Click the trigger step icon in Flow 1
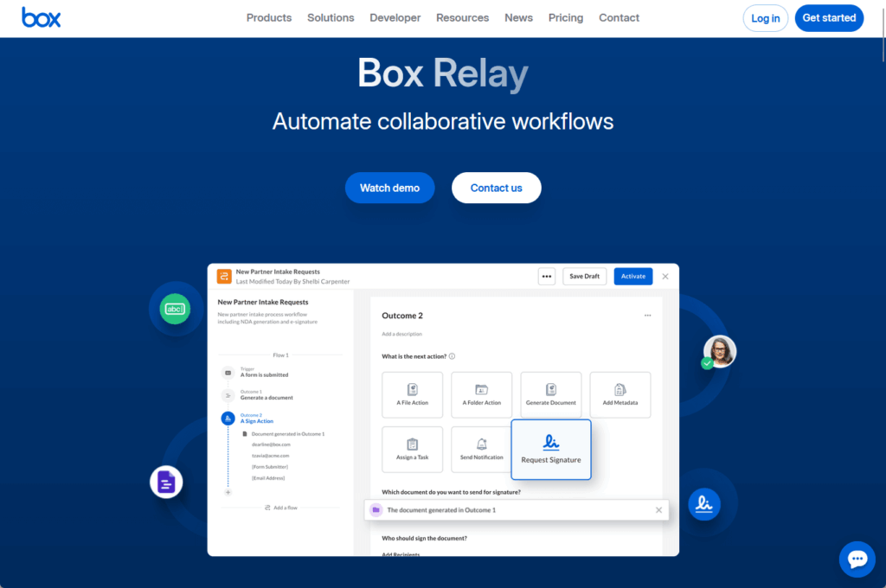886x588 pixels. point(228,373)
